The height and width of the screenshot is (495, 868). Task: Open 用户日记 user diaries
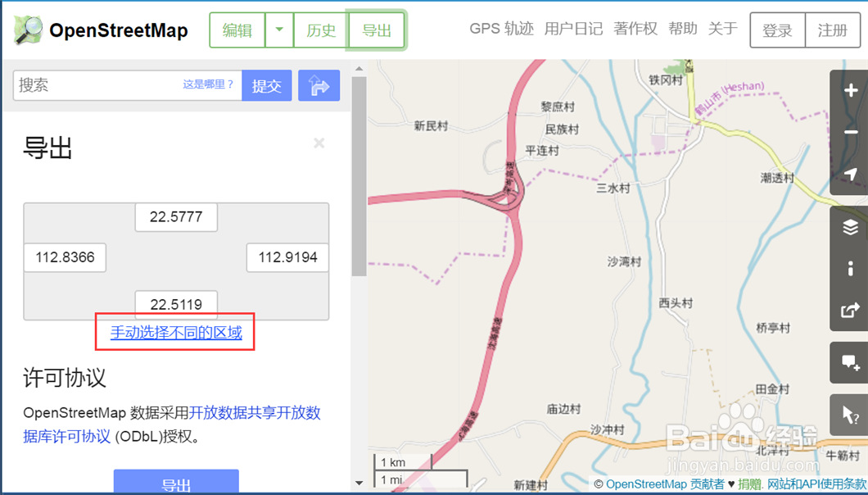click(x=573, y=29)
